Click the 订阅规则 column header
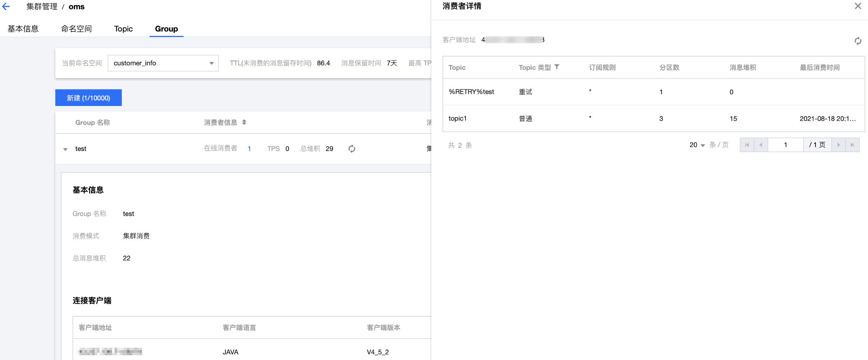Screen dimensions: 868x360 (x=602, y=67)
